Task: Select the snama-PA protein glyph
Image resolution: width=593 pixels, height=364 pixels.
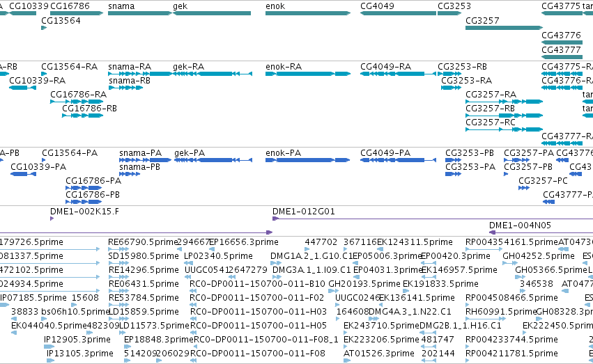Action: click(145, 160)
